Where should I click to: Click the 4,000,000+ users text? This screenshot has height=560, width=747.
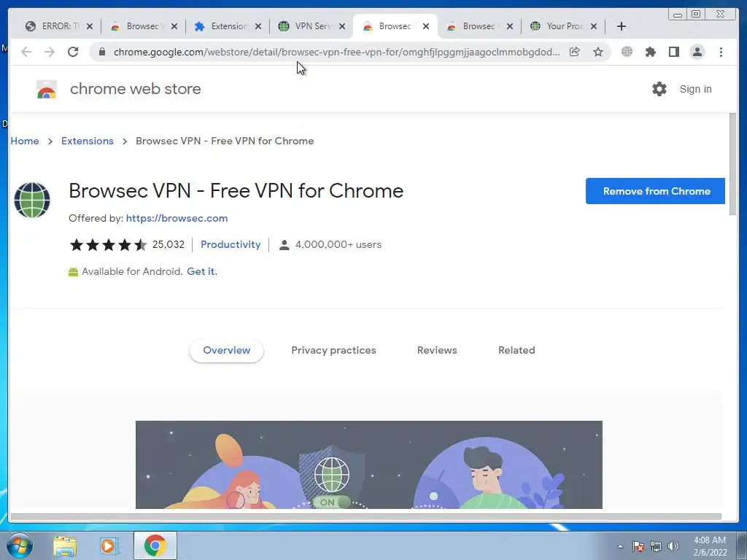tap(338, 244)
